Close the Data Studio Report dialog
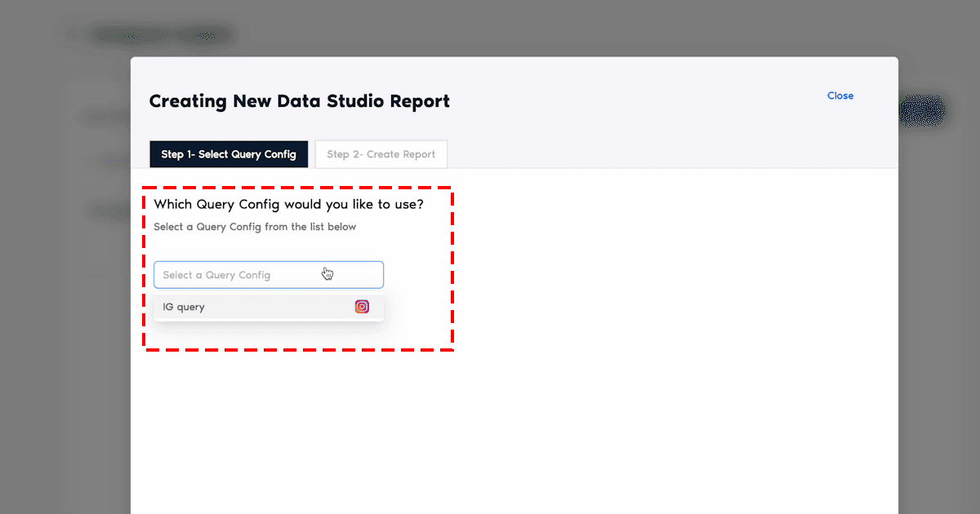Image resolution: width=980 pixels, height=514 pixels. click(840, 95)
